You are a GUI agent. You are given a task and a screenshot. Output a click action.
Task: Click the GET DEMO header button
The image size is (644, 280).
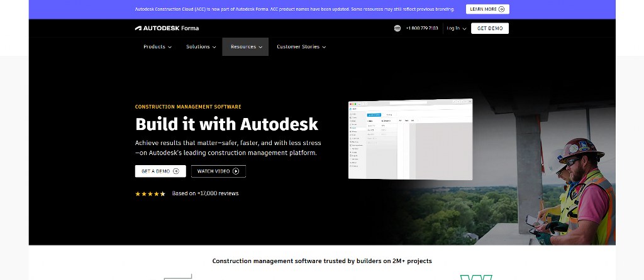[x=489, y=28]
